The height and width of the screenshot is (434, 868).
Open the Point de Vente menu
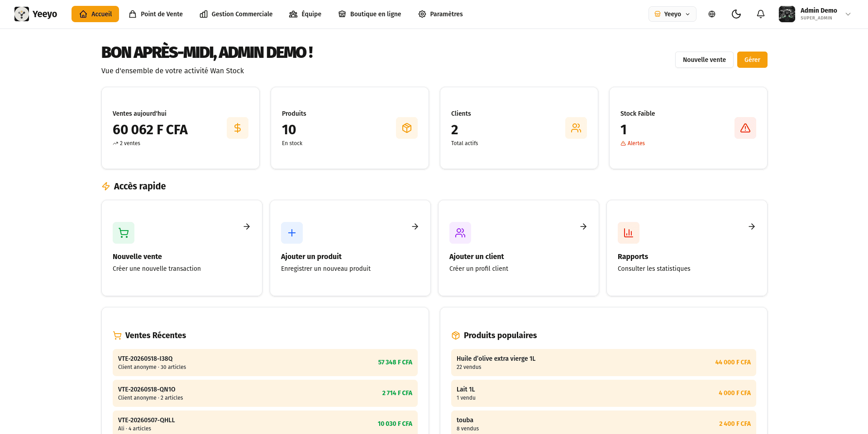click(156, 14)
